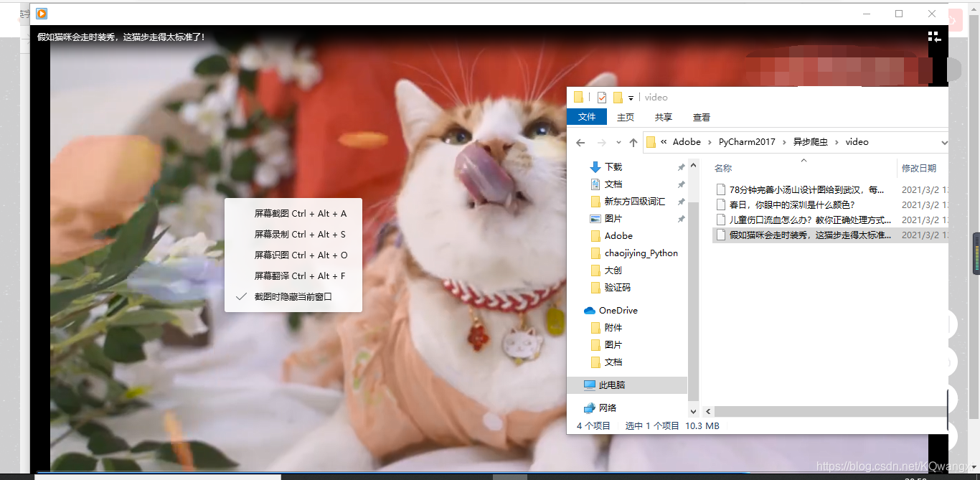
Task: Open address bar history dropdown
Action: tap(943, 142)
